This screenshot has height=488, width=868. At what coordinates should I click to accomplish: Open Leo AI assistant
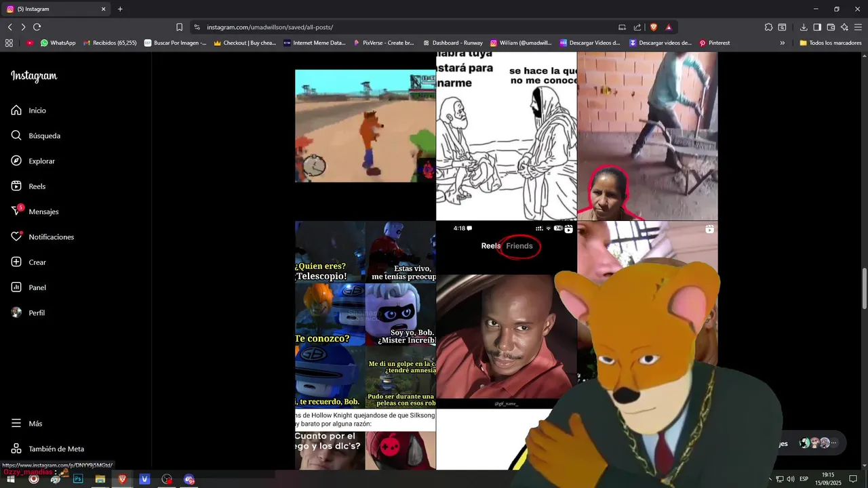(x=844, y=27)
